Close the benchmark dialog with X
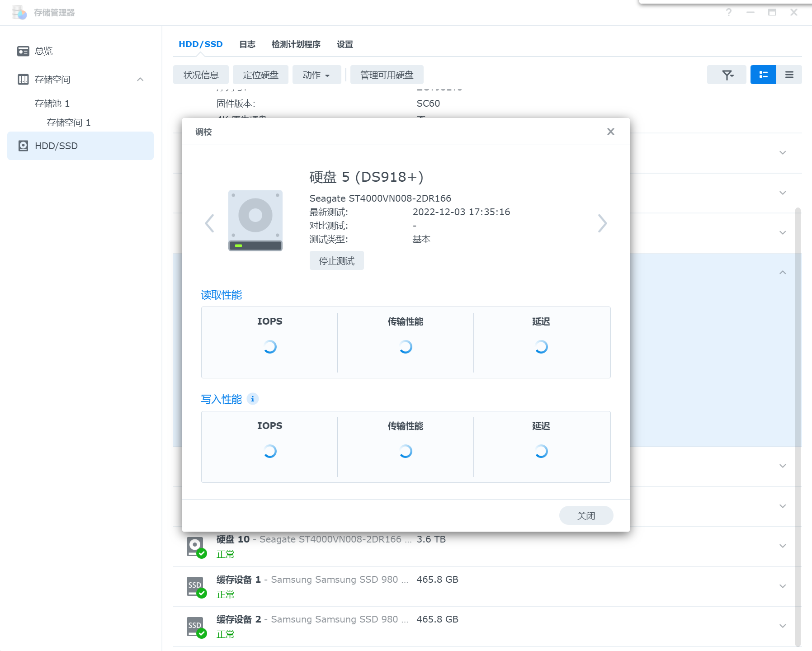 pos(610,132)
